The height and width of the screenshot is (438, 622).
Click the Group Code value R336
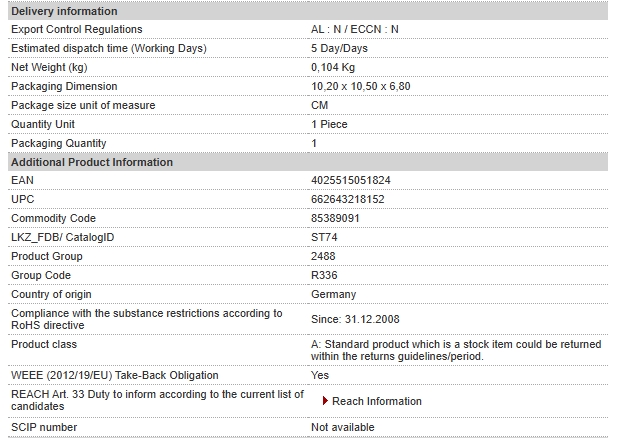(x=324, y=275)
